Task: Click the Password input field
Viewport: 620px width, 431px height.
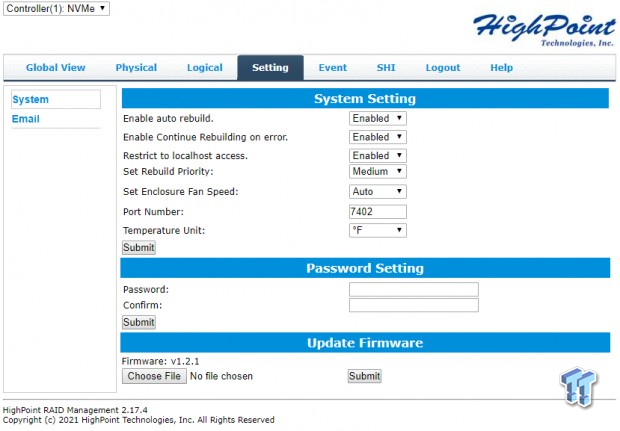Action: point(414,289)
